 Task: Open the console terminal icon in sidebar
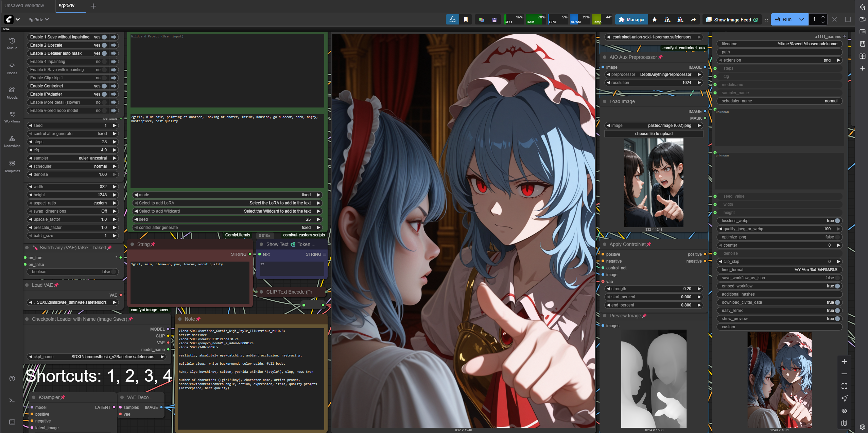pos(12,400)
